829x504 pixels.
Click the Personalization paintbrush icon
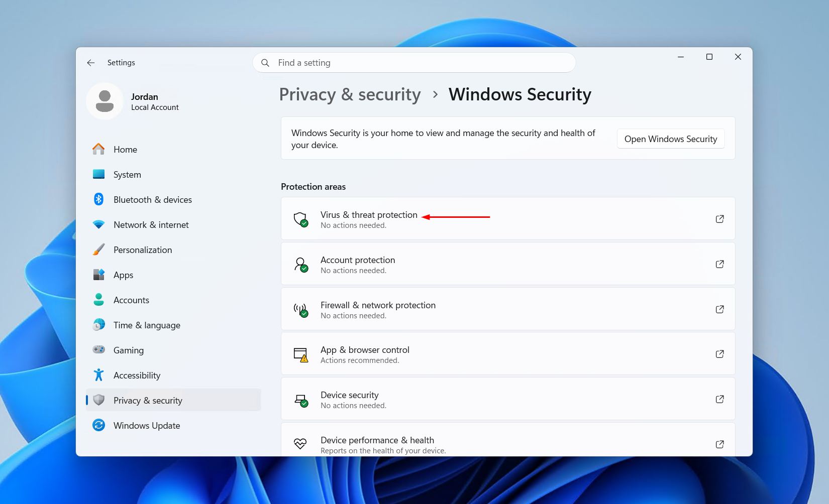98,249
